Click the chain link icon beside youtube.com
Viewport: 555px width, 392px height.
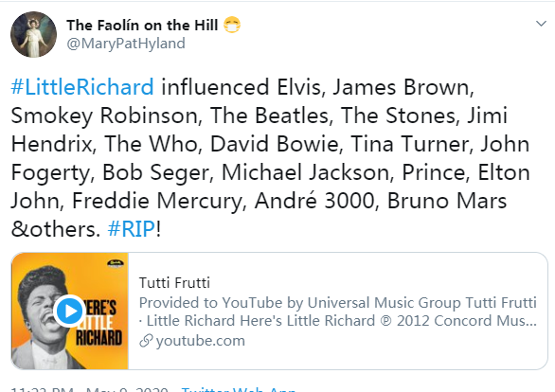click(x=146, y=341)
